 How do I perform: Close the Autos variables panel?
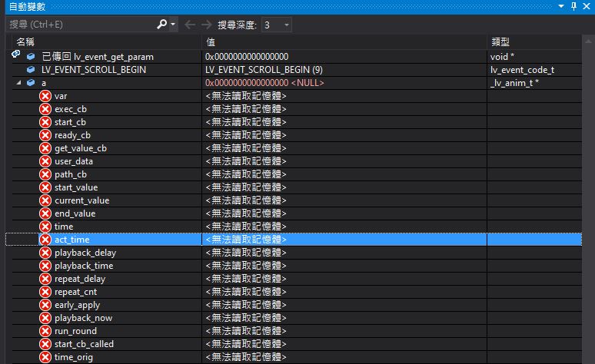(x=587, y=6)
